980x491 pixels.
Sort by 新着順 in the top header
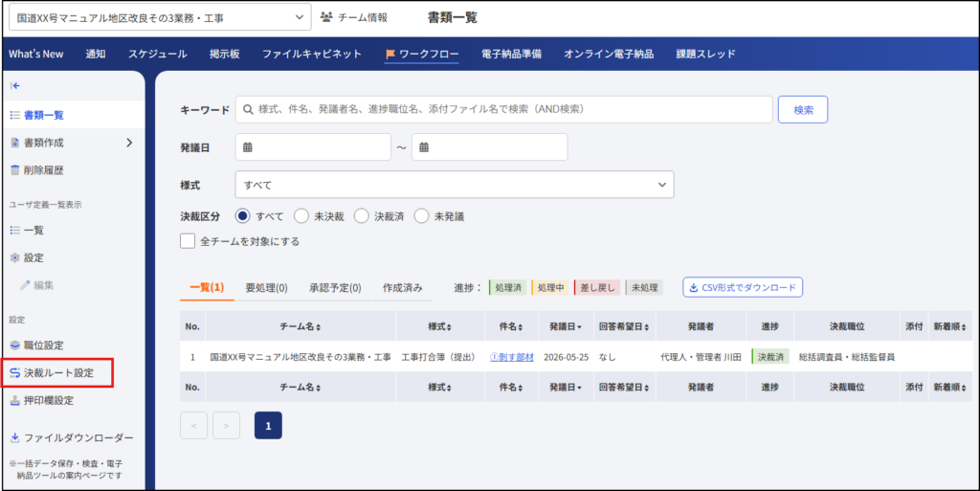point(950,326)
